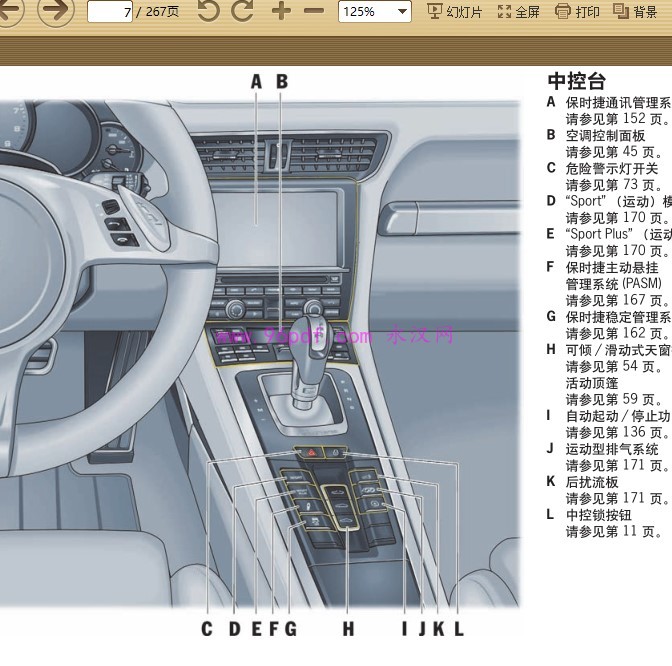Click diagram label J at bottom
The height and width of the screenshot is (666, 672).
(423, 629)
